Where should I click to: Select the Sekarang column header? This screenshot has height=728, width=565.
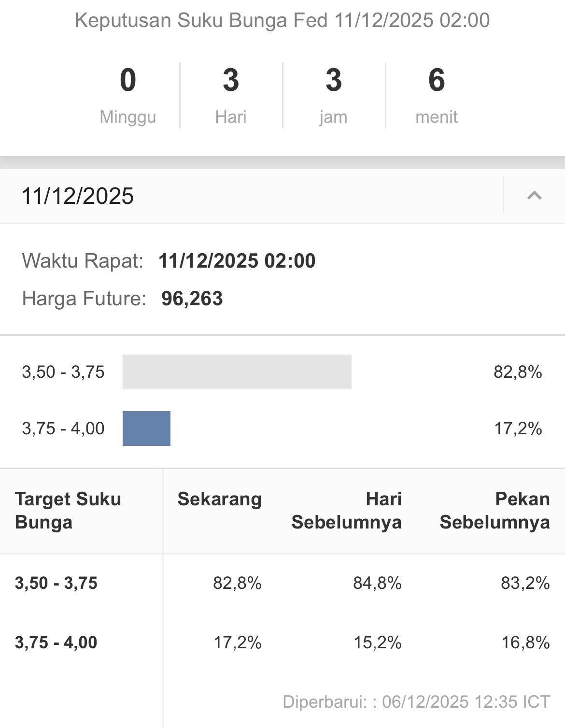[219, 499]
